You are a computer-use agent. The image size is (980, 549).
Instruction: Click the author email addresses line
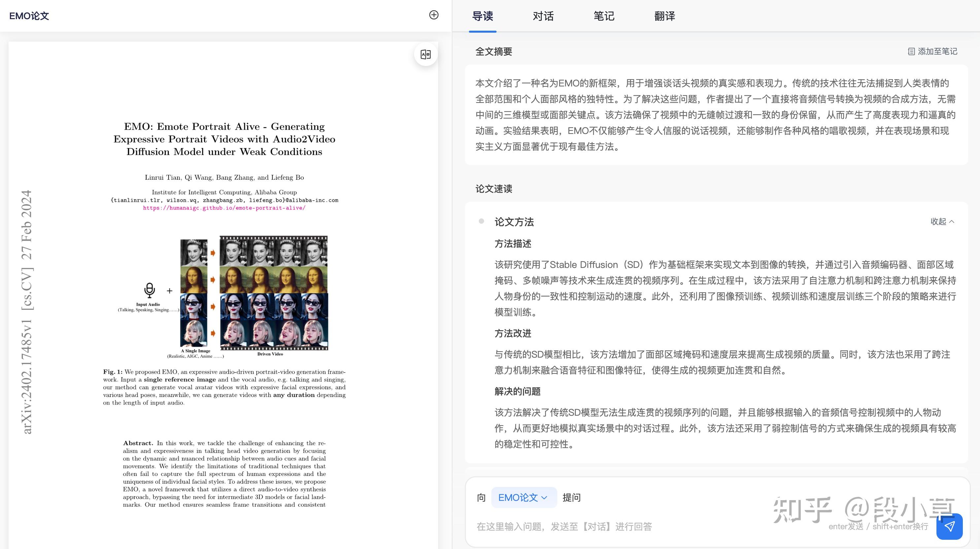(x=224, y=200)
